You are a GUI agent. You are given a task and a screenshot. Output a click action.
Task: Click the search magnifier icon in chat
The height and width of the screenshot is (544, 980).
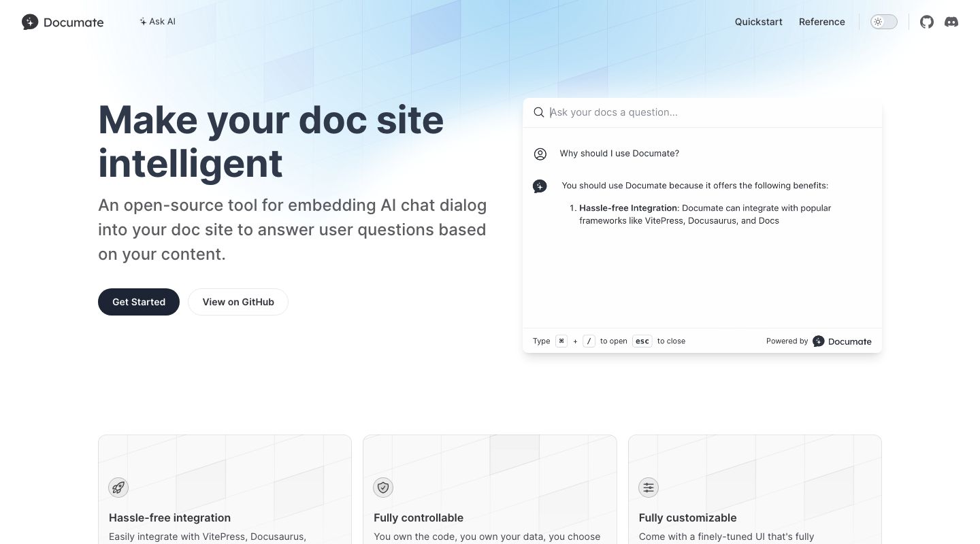pyautogui.click(x=538, y=112)
